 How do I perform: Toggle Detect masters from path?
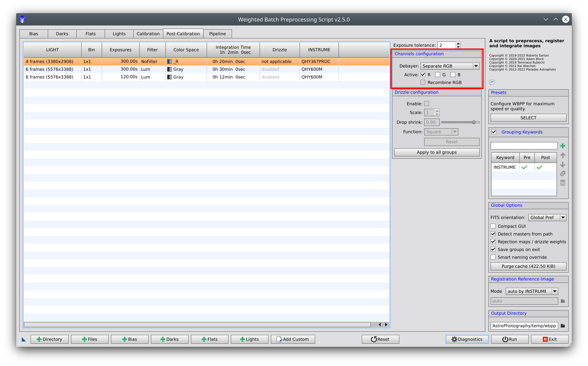(493, 234)
